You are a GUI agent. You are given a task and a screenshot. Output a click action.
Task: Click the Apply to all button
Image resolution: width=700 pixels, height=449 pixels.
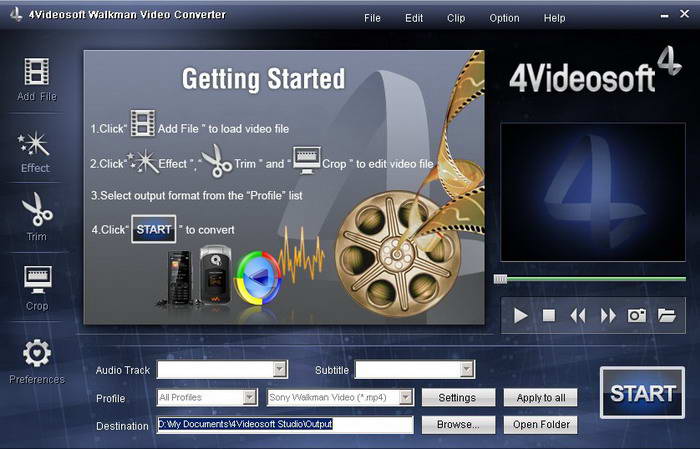click(x=540, y=397)
